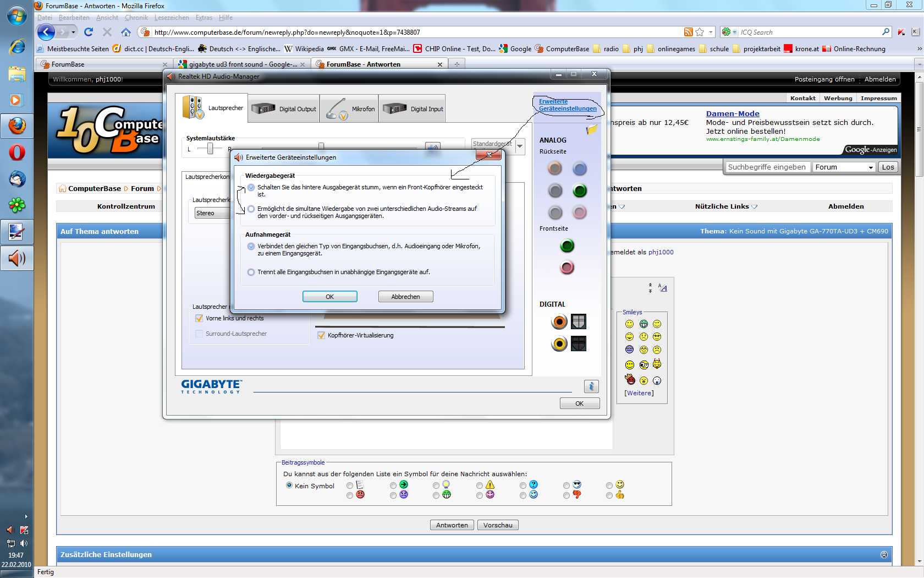Select the radio beside the question mark symbol
This screenshot has height=578, width=924.
click(x=523, y=486)
